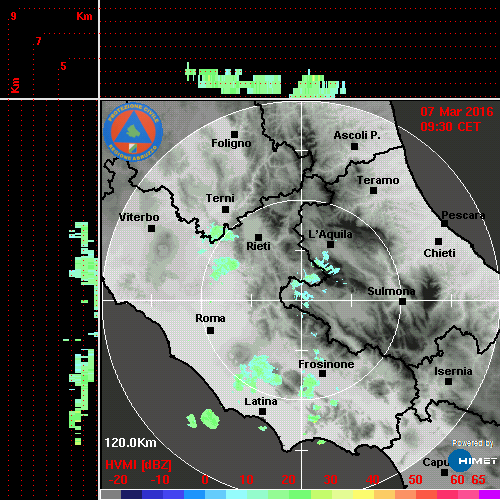The height and width of the screenshot is (500, 500).
Task: Click the Foligno city marker
Action: pos(234,134)
